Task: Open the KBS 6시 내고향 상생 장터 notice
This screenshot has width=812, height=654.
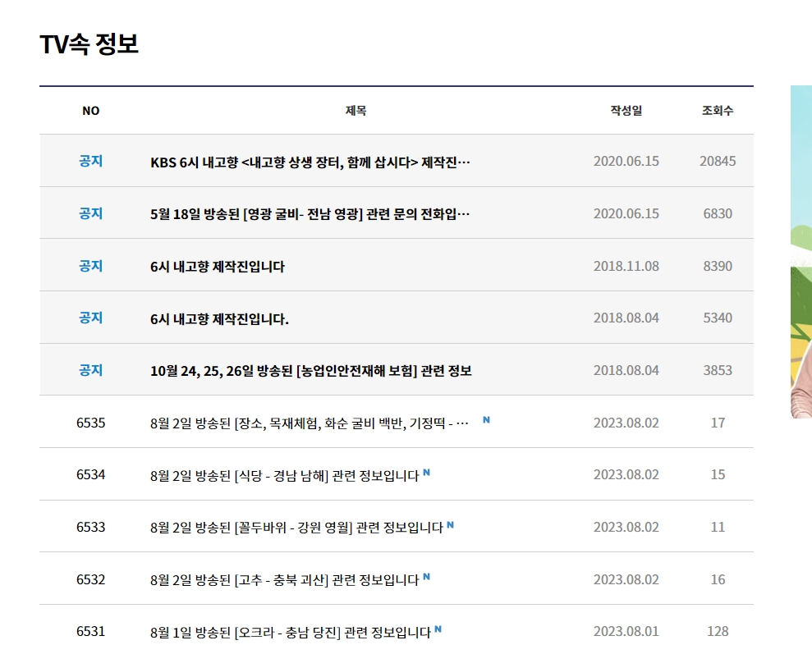Action: tap(304, 160)
